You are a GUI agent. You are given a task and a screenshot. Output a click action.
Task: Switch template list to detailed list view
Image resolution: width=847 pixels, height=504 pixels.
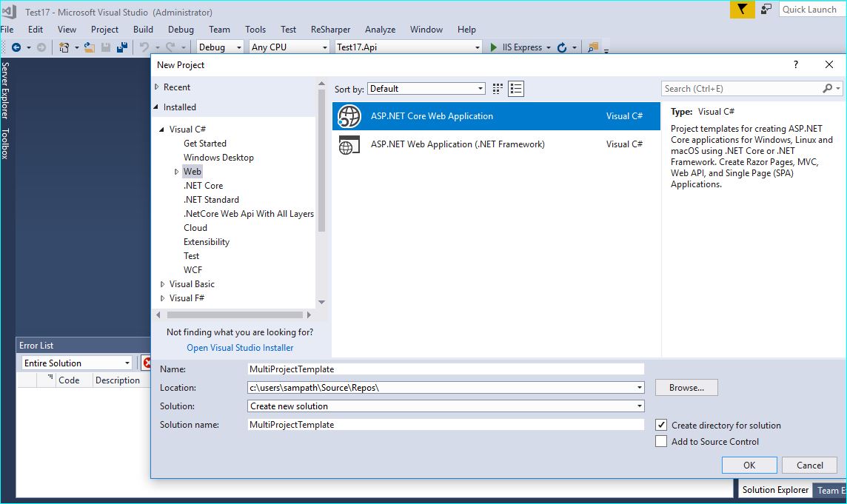[516, 88]
